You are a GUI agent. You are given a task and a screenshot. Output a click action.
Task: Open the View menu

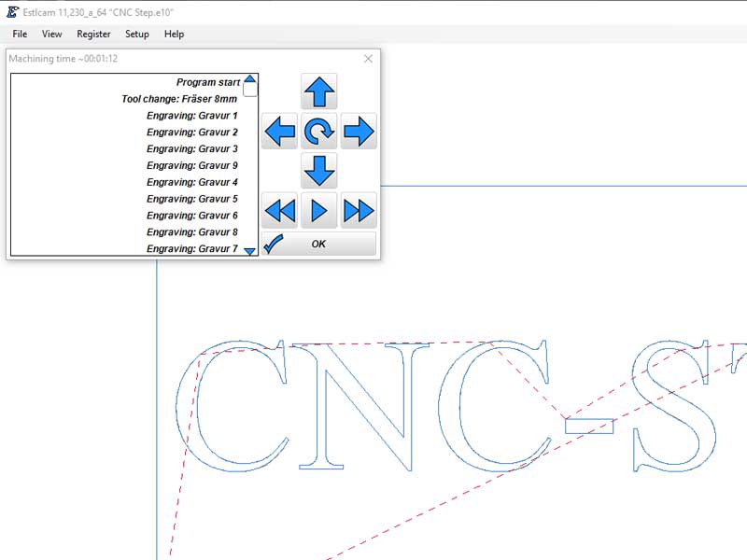[x=51, y=34]
